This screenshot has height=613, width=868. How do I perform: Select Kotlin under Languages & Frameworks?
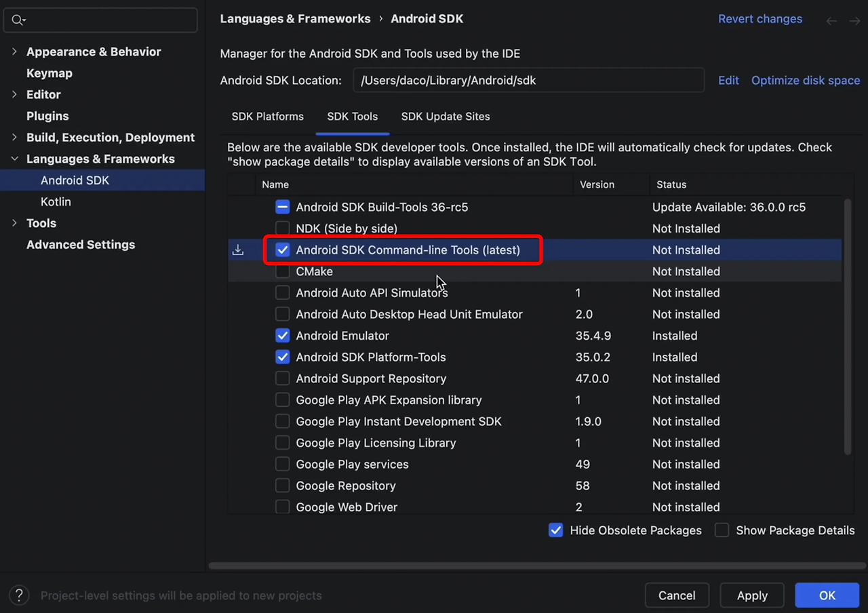coord(56,202)
